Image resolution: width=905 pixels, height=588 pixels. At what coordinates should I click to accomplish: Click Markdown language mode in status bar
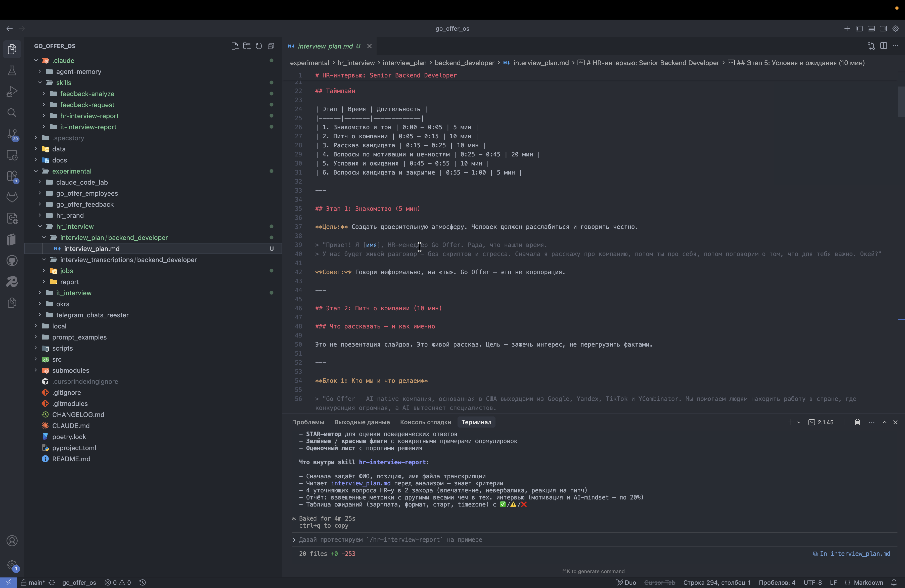click(868, 582)
